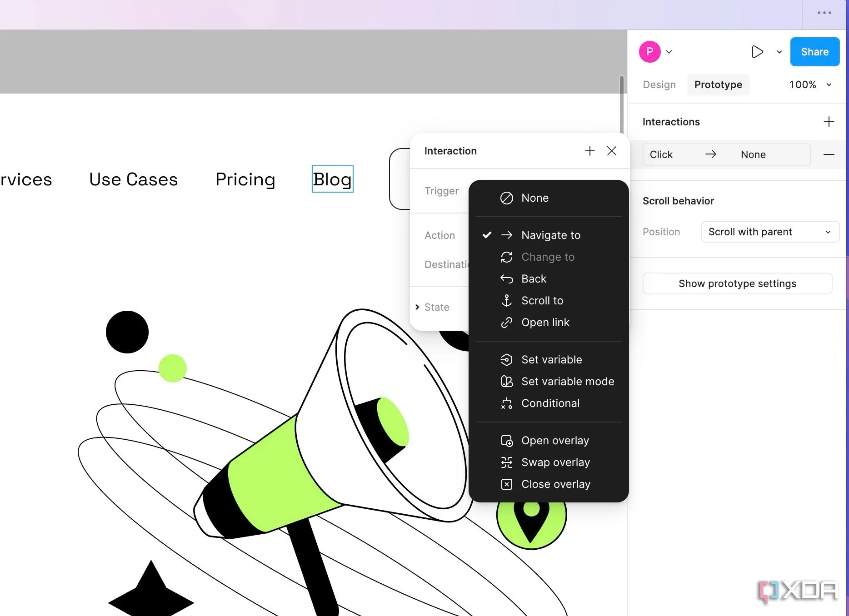Open the 100% zoom dropdown
The height and width of the screenshot is (616, 849).
pyautogui.click(x=810, y=84)
